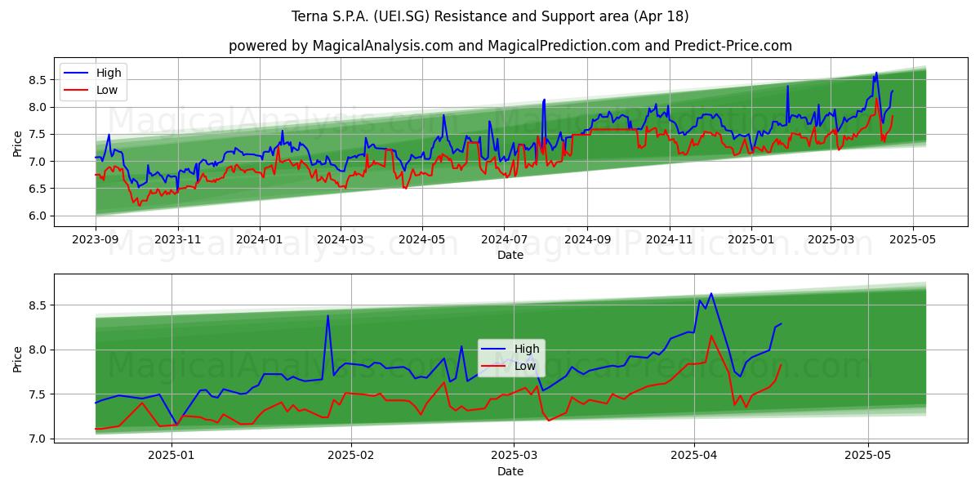
Task: Click the chart title 'Terna S.P.A. (UEI.SG) Resistance and Support area (Apr 18)'
Action: (490, 16)
